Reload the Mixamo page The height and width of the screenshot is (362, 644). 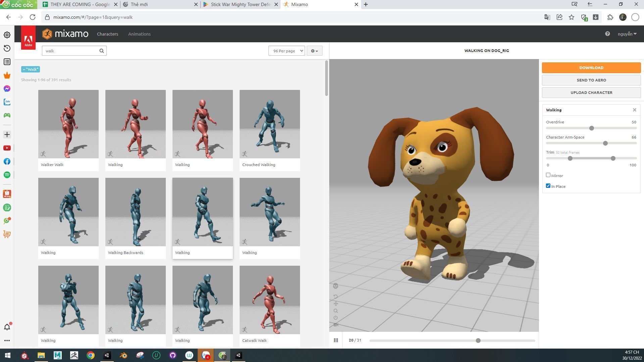click(33, 17)
